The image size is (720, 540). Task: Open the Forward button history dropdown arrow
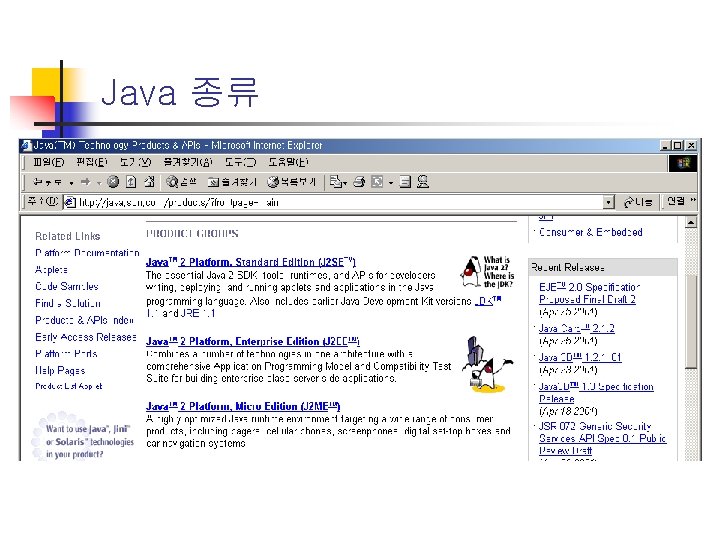click(98, 183)
